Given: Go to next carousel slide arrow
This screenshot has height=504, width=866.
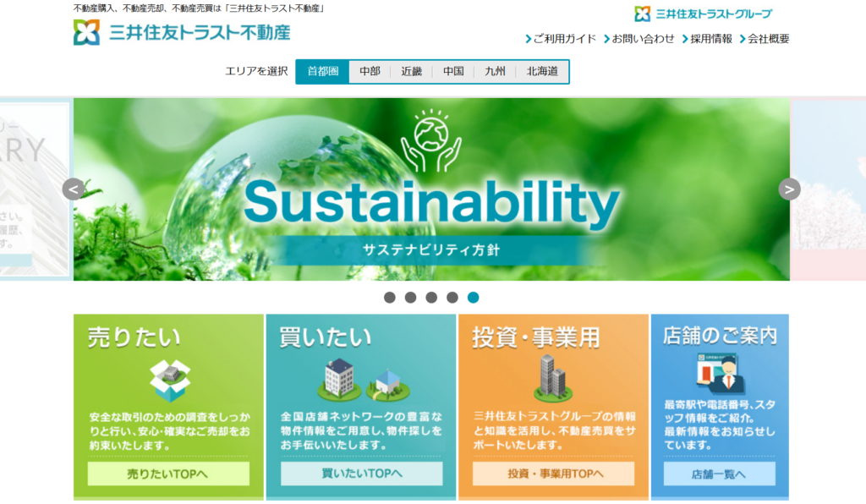Looking at the screenshot, I should pyautogui.click(x=789, y=189).
